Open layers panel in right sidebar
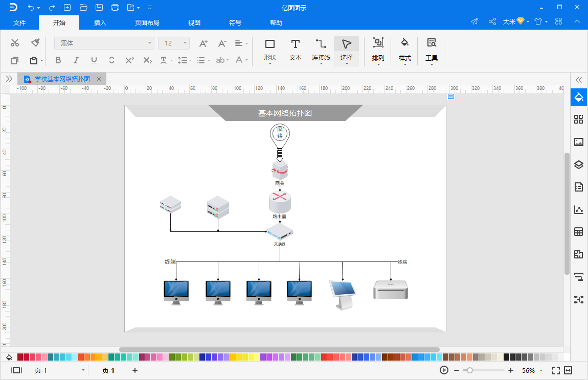This screenshot has height=380, width=588. (579, 164)
